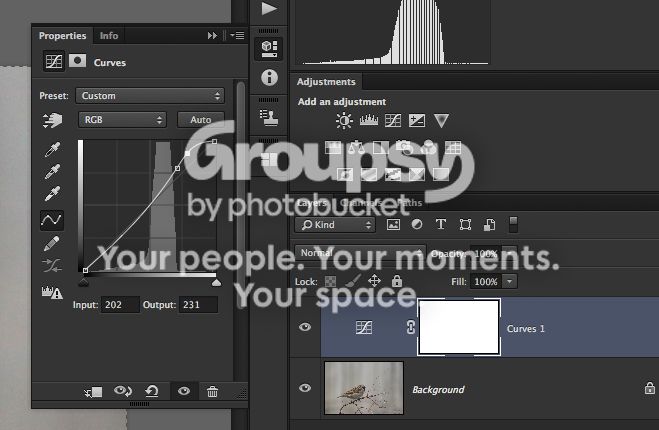Switch to the Info tab
Image resolution: width=659 pixels, height=430 pixels.
(109, 36)
